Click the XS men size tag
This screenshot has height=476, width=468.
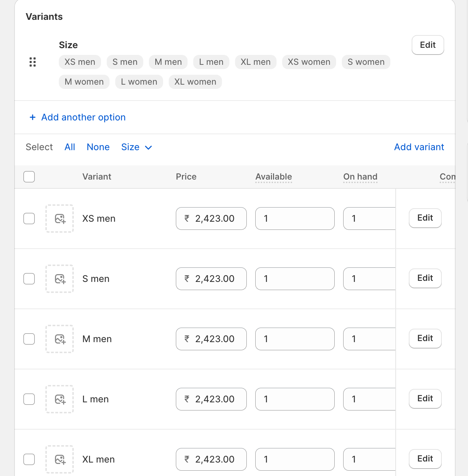pos(80,62)
